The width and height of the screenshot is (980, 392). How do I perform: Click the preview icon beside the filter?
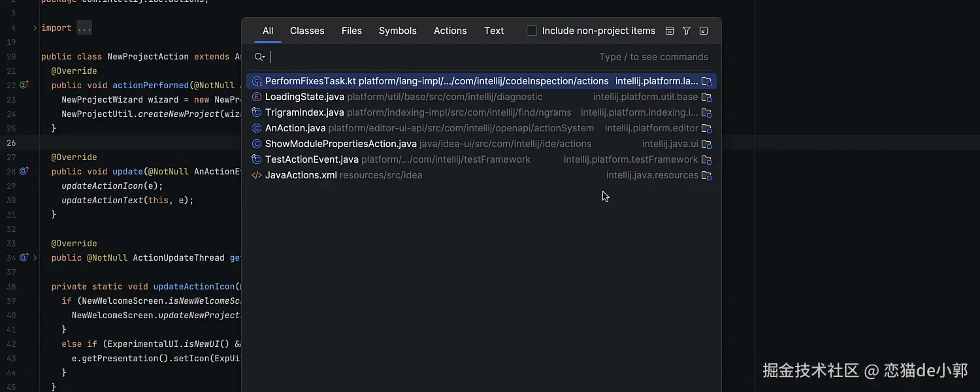coord(670,31)
